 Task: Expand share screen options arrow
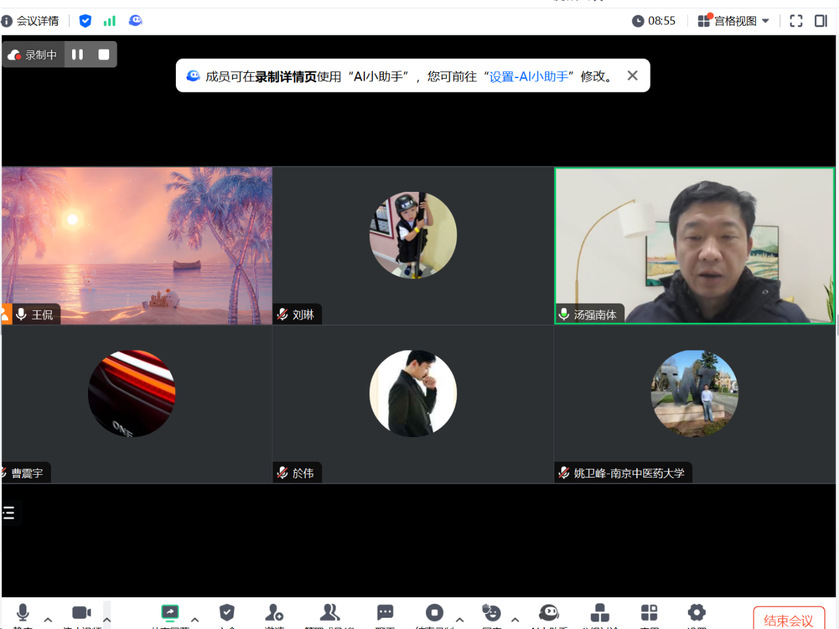(195, 620)
